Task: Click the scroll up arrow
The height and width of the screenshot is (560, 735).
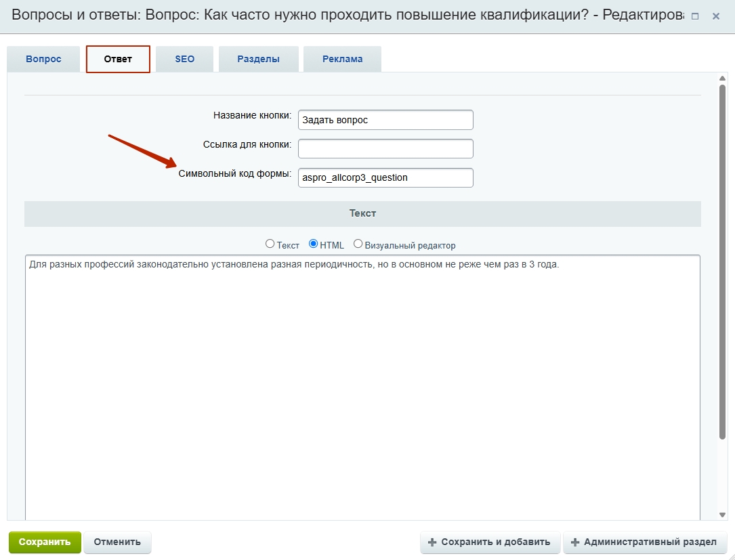Action: 722,79
